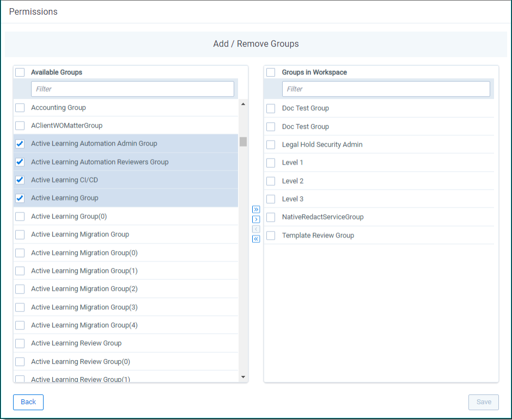512x420 pixels.
Task: Click the Save button
Action: (483, 402)
